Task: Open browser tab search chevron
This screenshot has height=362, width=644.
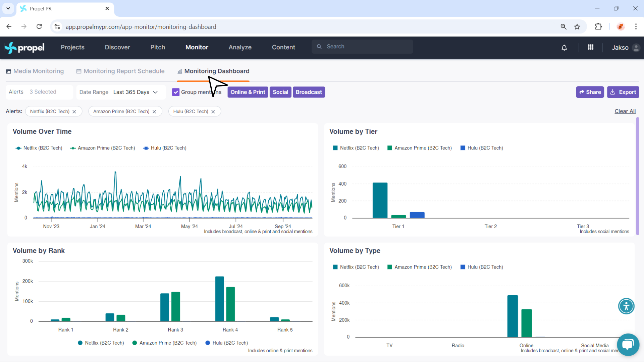Action: click(8, 8)
